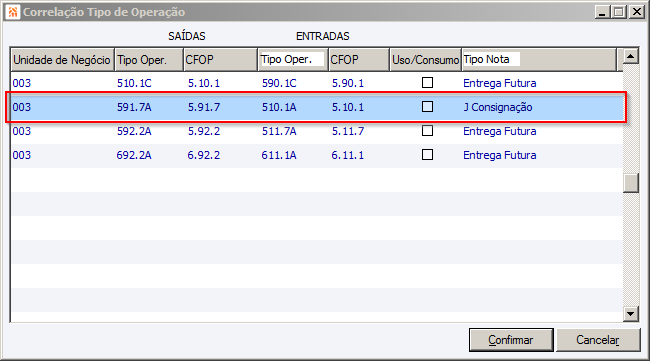Select cell 591.7A in Saídas Tipo Oper.
650x361 pixels.
click(134, 107)
